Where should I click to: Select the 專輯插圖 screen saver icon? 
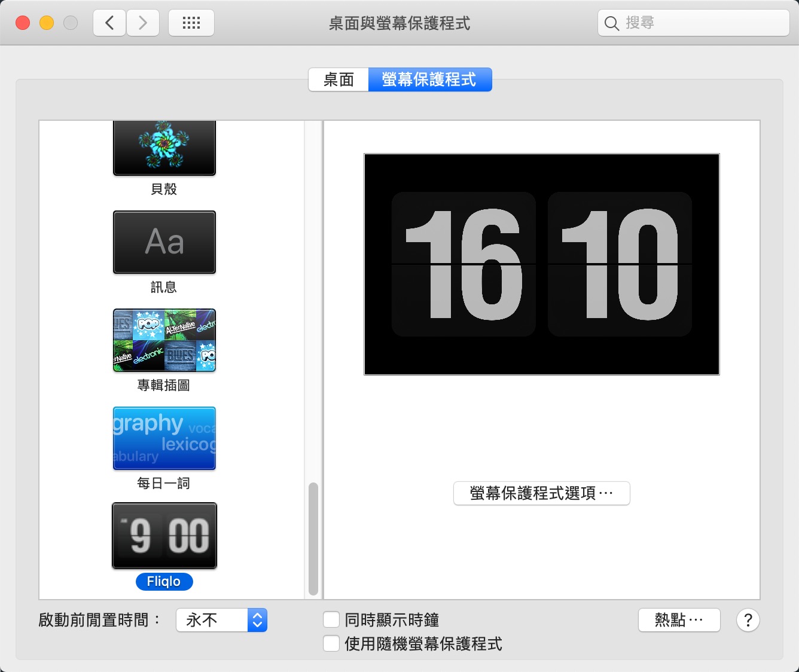(x=164, y=340)
